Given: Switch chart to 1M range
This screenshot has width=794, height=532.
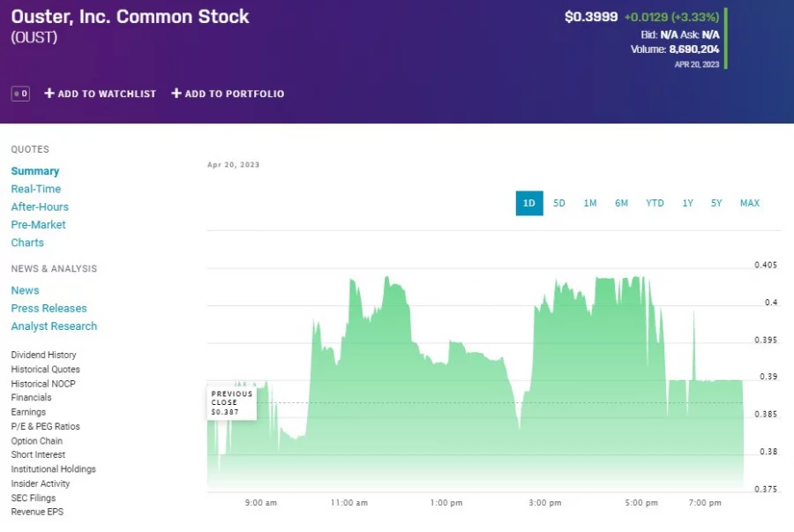Looking at the screenshot, I should tap(590, 203).
